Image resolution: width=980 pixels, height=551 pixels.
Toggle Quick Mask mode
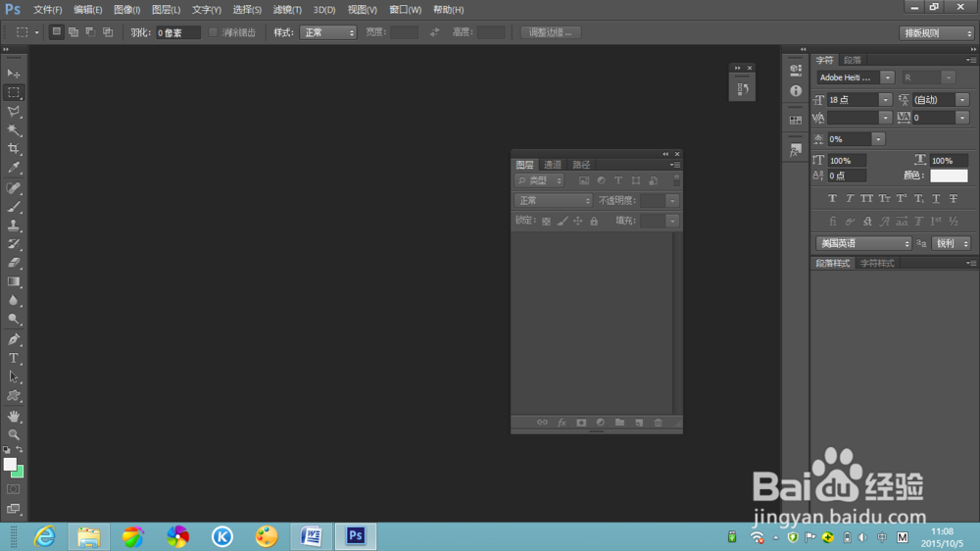(13, 489)
